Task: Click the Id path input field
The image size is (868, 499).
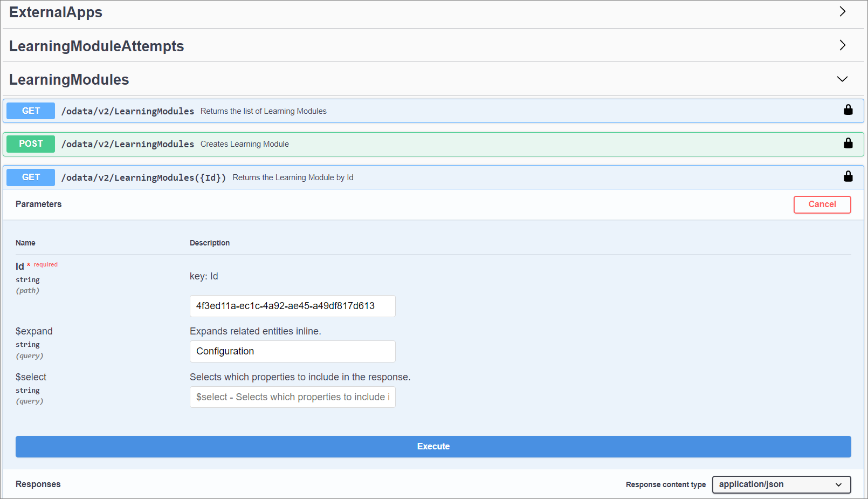Action: click(x=292, y=306)
